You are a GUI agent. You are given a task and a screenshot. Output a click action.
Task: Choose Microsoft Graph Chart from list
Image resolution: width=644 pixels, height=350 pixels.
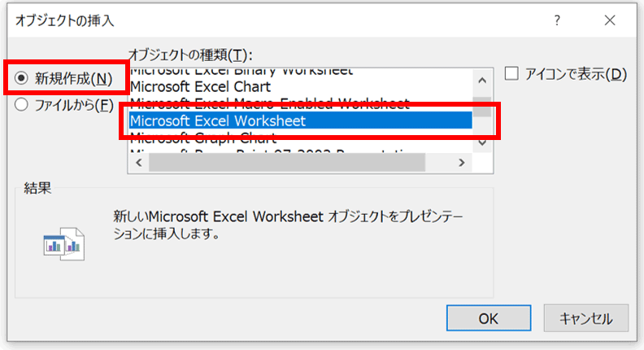[x=203, y=138]
